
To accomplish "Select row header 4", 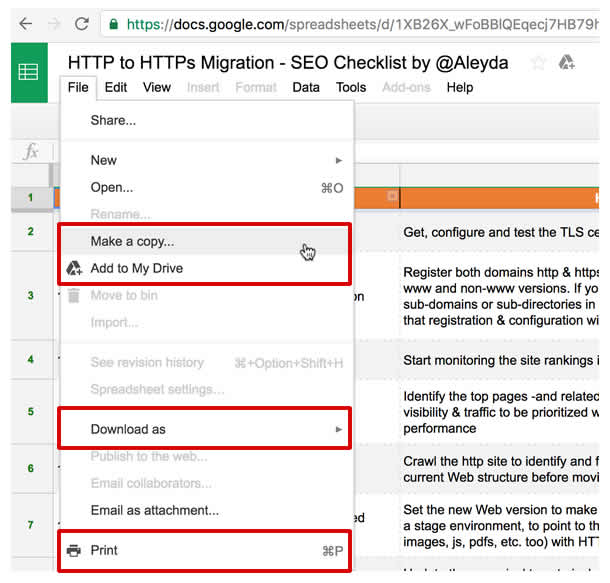I will pos(31,359).
